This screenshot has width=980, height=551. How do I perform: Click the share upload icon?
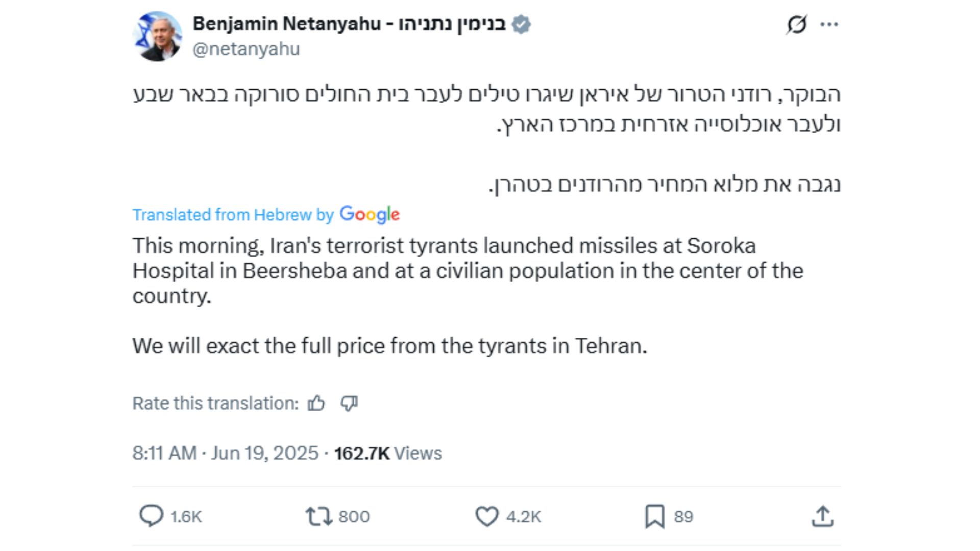tap(822, 516)
